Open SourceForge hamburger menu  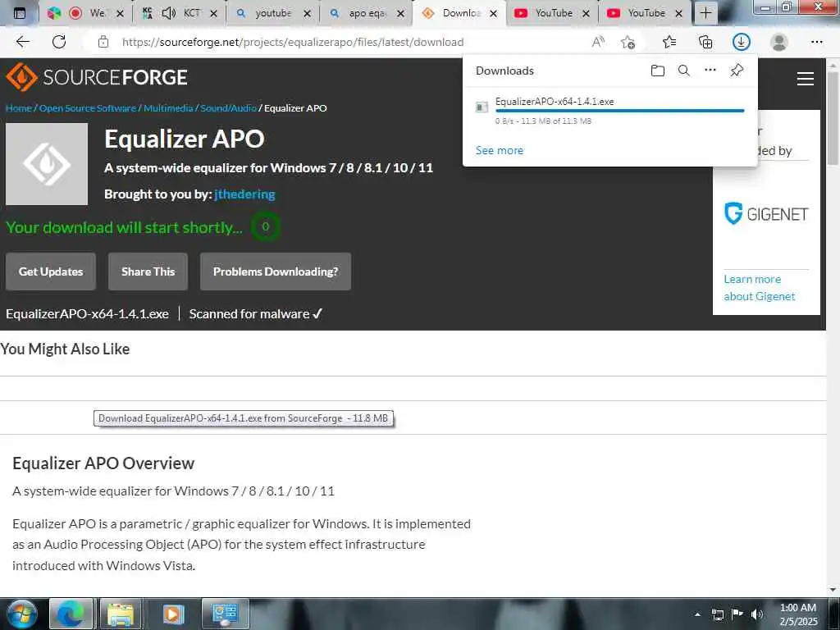[806, 79]
